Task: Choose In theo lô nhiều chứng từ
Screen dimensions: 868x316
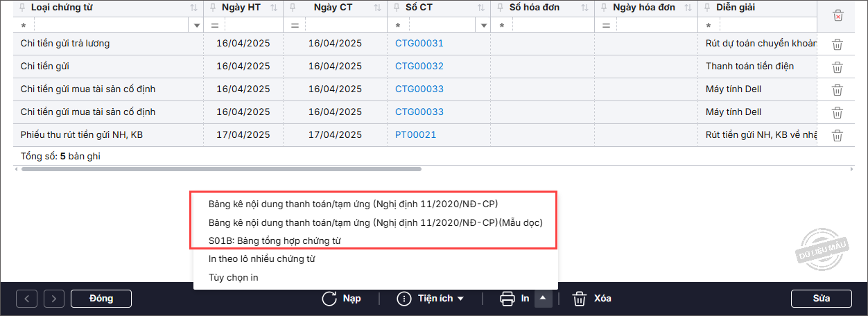Action: 262,258
